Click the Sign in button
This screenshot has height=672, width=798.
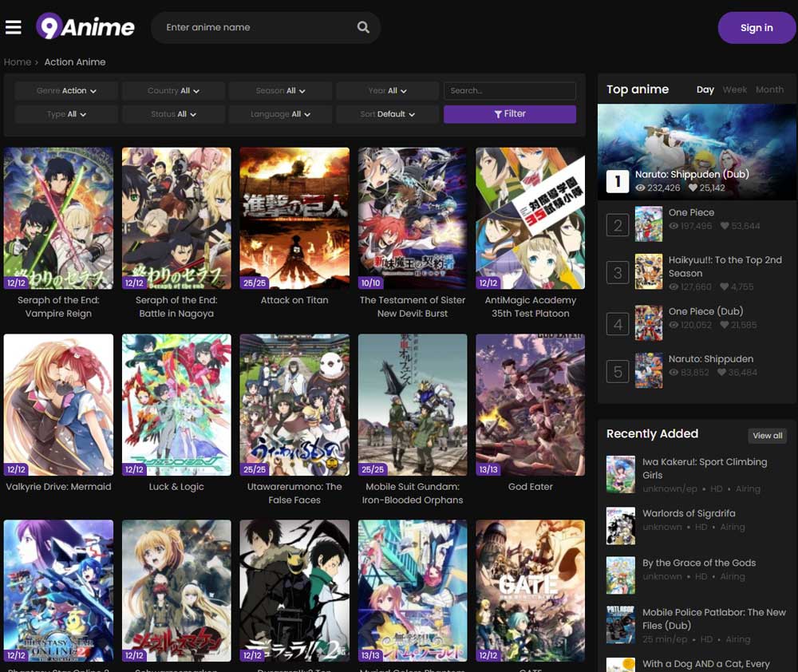(x=757, y=27)
